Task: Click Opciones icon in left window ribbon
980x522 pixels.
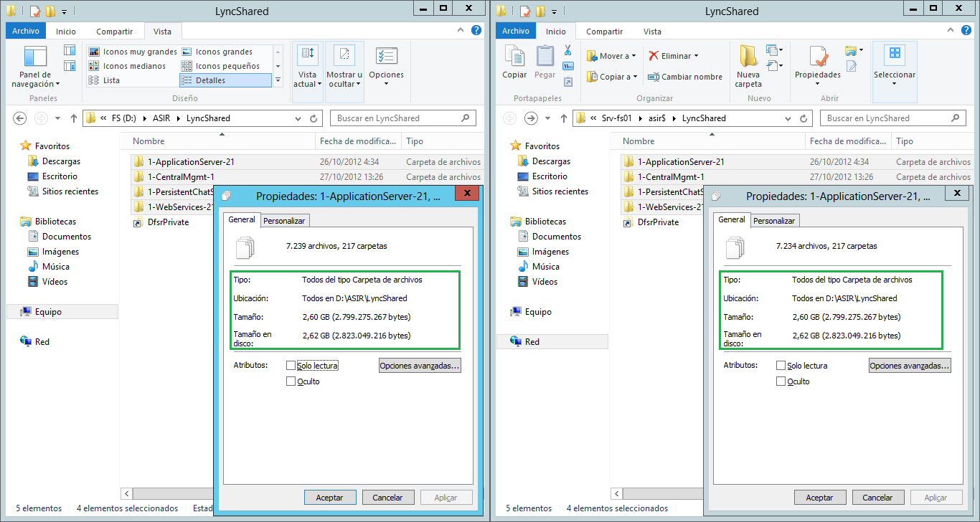Action: pyautogui.click(x=386, y=65)
